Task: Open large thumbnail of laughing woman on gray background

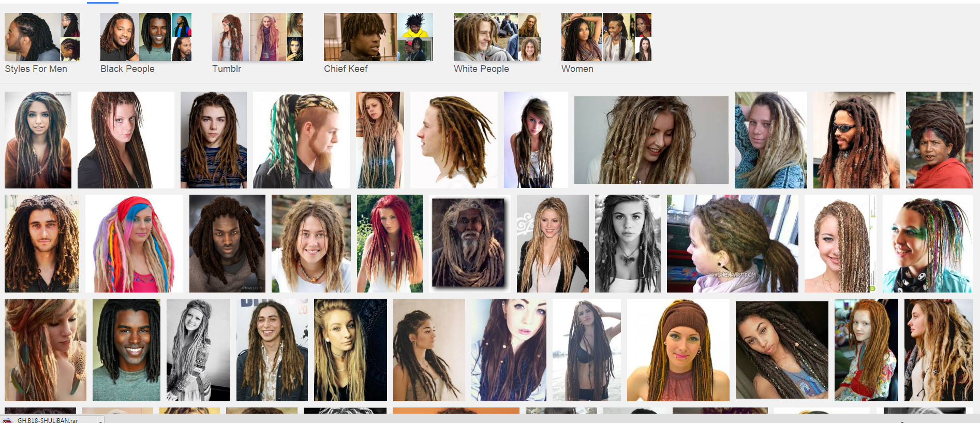Action: click(651, 140)
